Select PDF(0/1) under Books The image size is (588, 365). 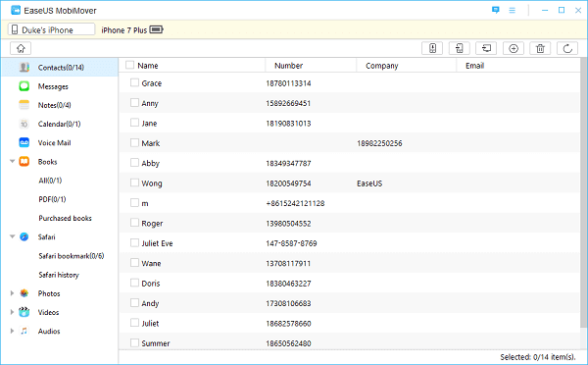(52, 199)
